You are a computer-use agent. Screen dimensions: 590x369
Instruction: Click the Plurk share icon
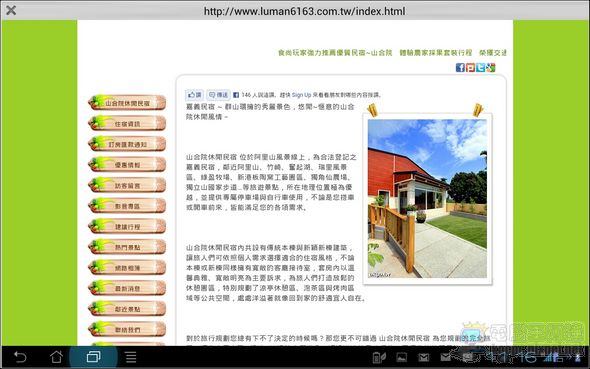point(470,67)
